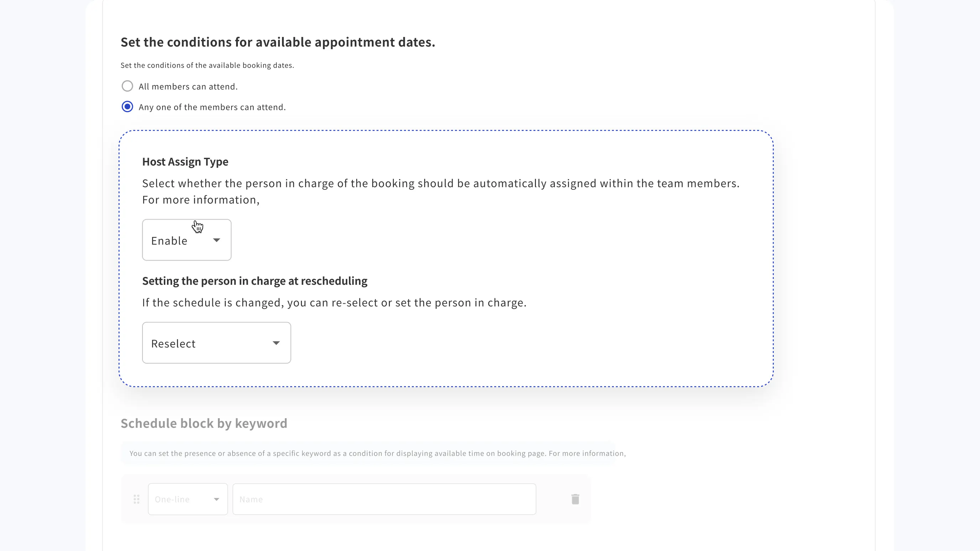Click the keyword condition explanation text box
Screen dimensions: 980x551
(x=377, y=453)
